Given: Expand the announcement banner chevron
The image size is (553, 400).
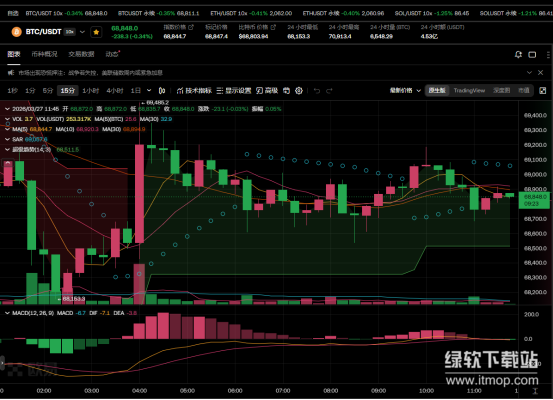Looking at the screenshot, I should [529, 72].
